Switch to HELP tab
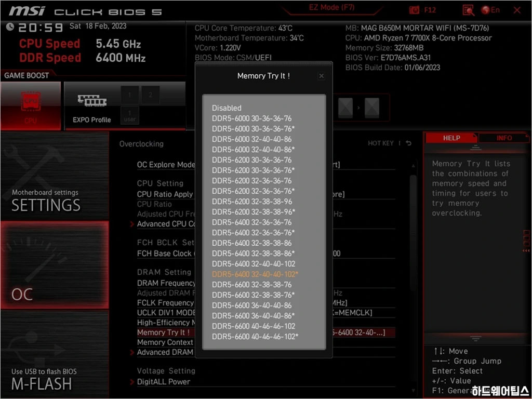Screen dimensions: 532x399 pos(451,138)
